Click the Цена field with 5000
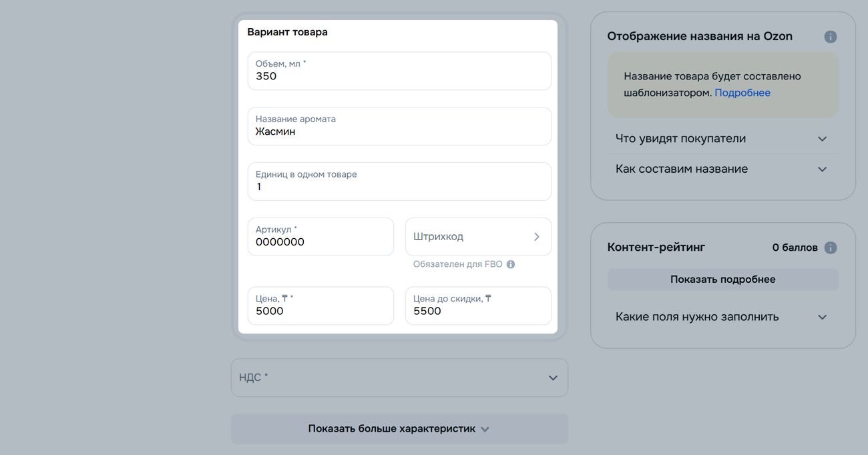Screen dimensions: 868x455 320,306
